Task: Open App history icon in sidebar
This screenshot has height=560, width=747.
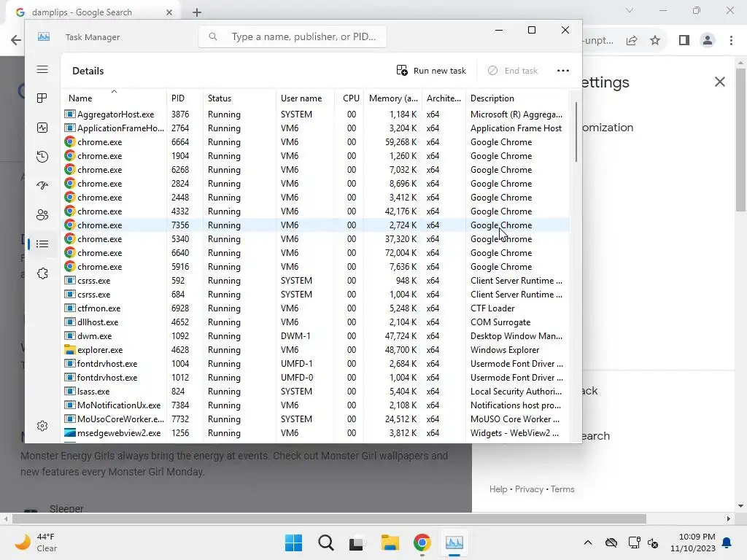Action: [x=42, y=157]
